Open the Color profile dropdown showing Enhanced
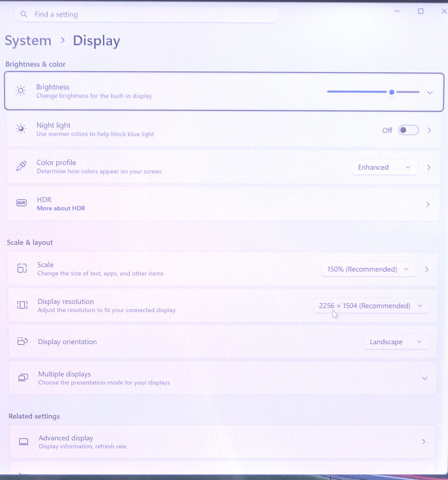448x480 pixels. point(384,167)
